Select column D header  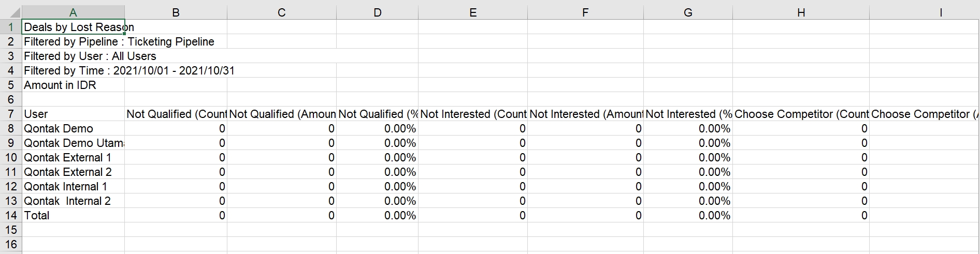coord(377,12)
